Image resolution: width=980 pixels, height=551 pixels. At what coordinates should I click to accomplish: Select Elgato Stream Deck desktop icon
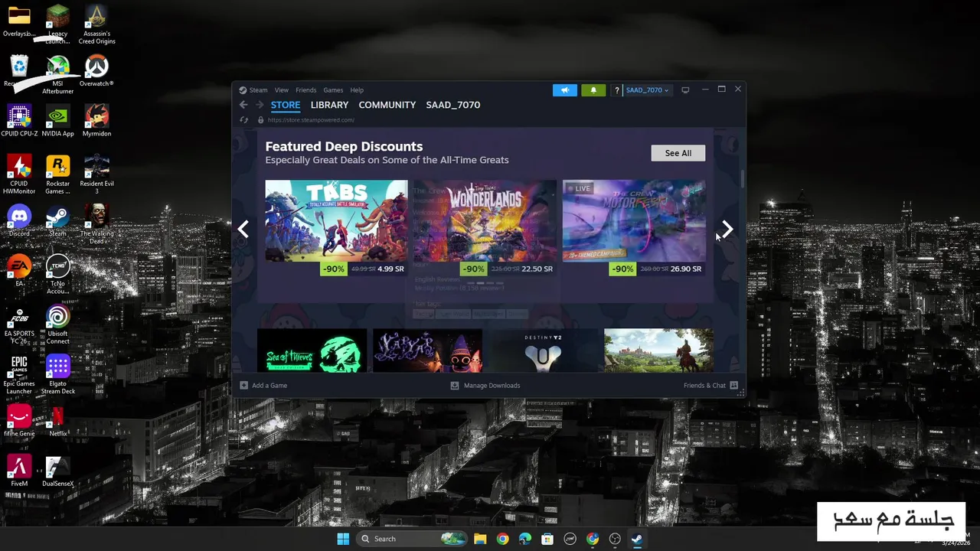pyautogui.click(x=58, y=375)
